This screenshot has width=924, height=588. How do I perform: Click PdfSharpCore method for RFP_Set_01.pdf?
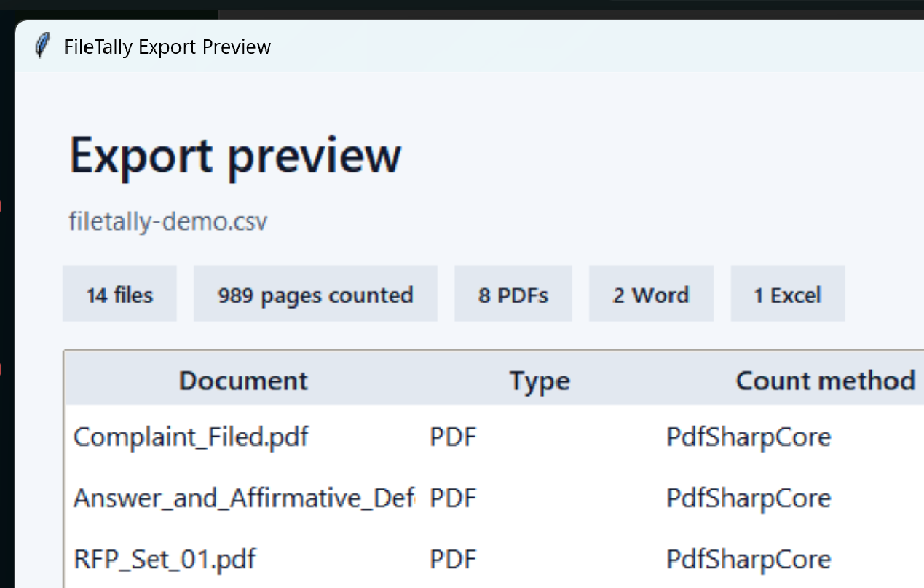(x=748, y=559)
